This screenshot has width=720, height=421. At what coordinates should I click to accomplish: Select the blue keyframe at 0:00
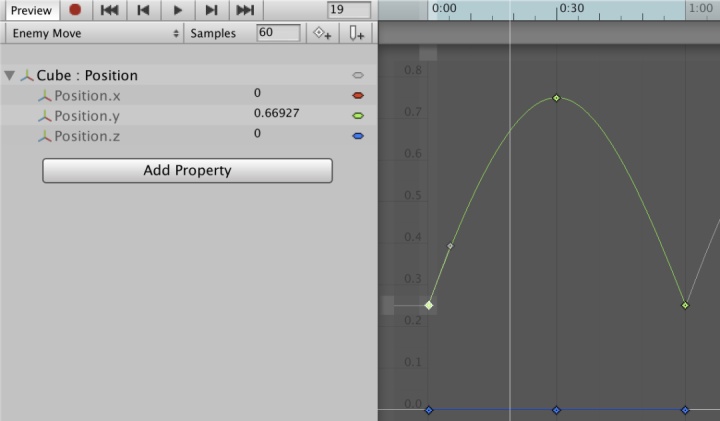coord(429,410)
